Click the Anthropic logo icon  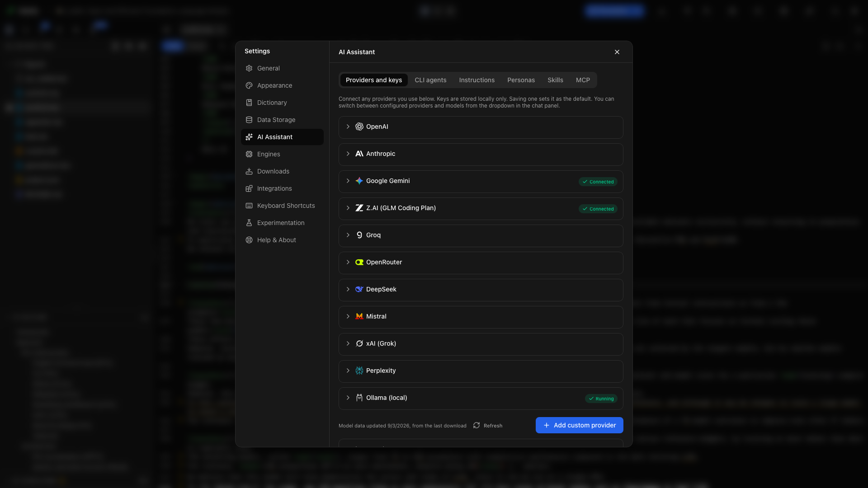(x=359, y=154)
